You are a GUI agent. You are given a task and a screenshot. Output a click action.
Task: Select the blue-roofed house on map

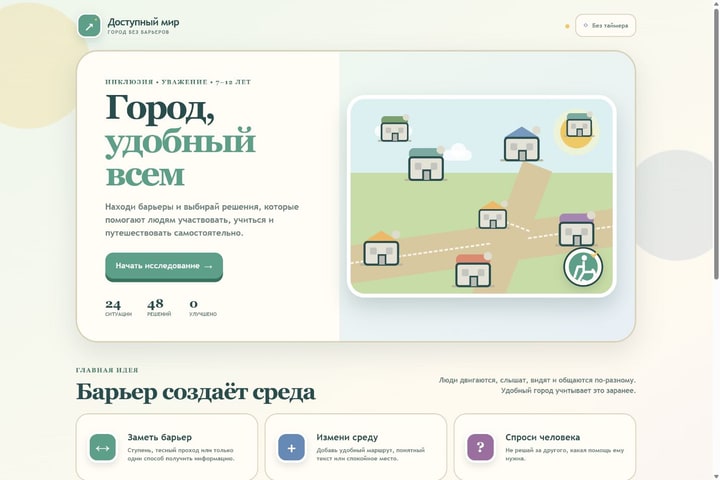click(x=522, y=144)
